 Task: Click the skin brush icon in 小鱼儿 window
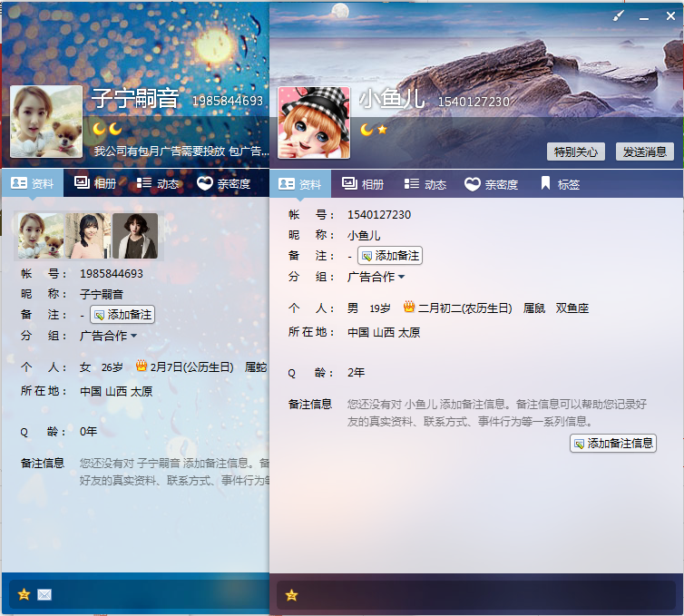tap(619, 16)
